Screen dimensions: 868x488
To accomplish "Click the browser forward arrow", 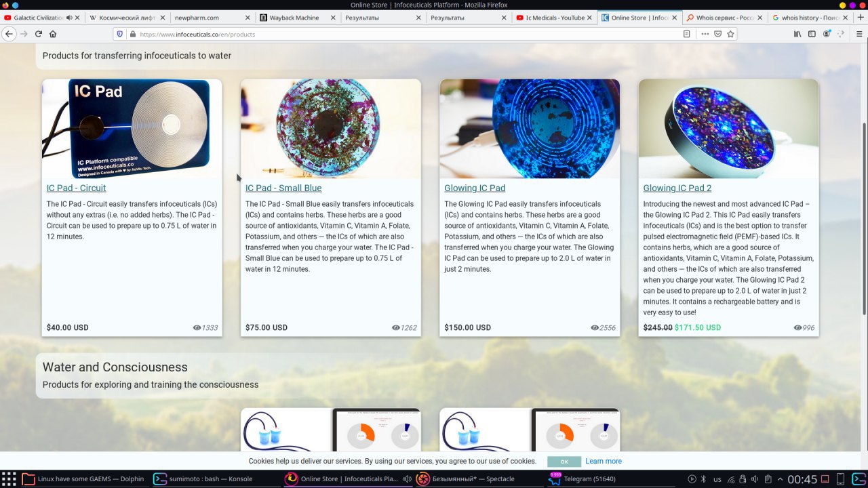I will pyautogui.click(x=24, y=34).
